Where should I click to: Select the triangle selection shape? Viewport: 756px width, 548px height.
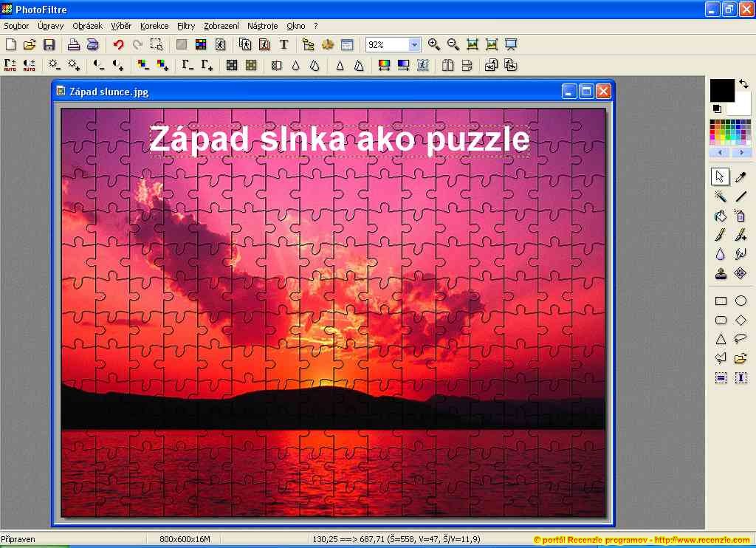click(721, 339)
